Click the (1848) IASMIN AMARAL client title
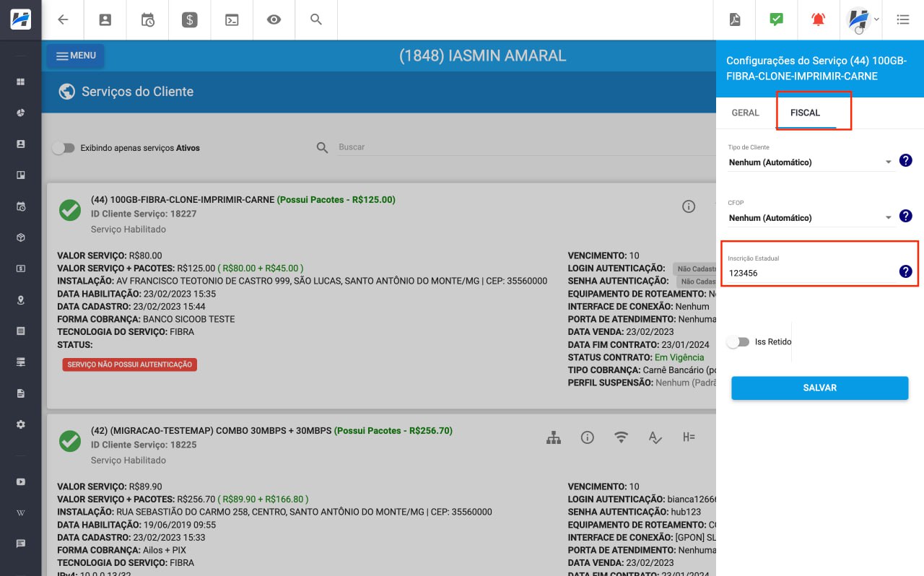The image size is (924, 576). pyautogui.click(x=482, y=56)
